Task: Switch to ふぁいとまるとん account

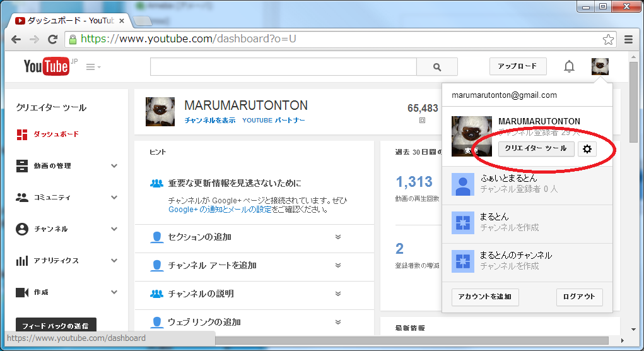Action: click(527, 184)
